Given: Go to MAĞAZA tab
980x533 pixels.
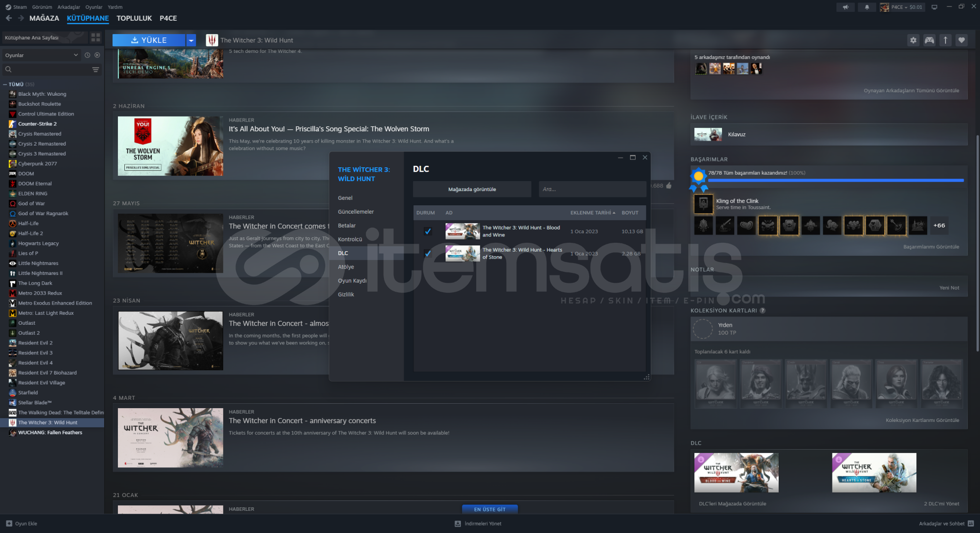Looking at the screenshot, I should point(44,18).
